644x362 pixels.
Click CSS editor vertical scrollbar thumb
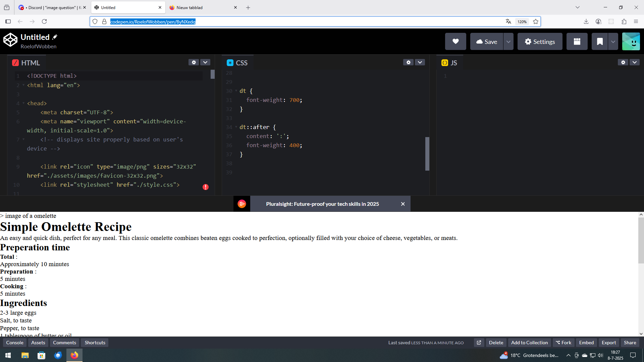tap(427, 154)
